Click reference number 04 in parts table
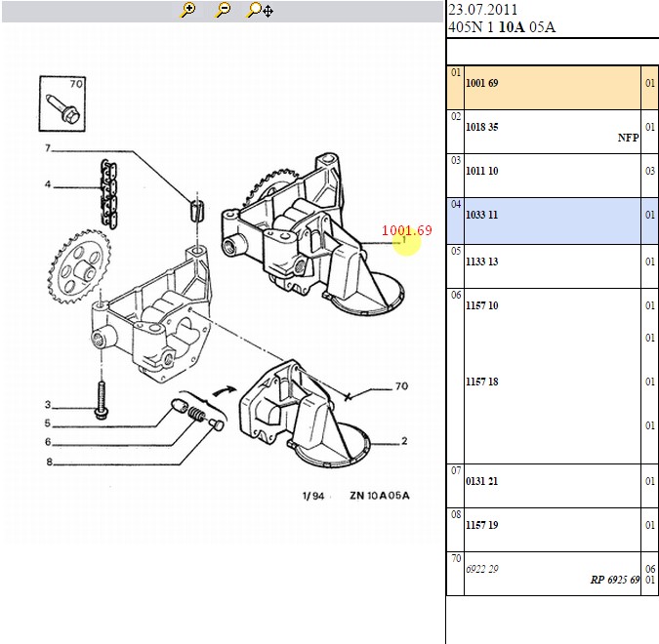The image size is (659, 644). (456, 205)
